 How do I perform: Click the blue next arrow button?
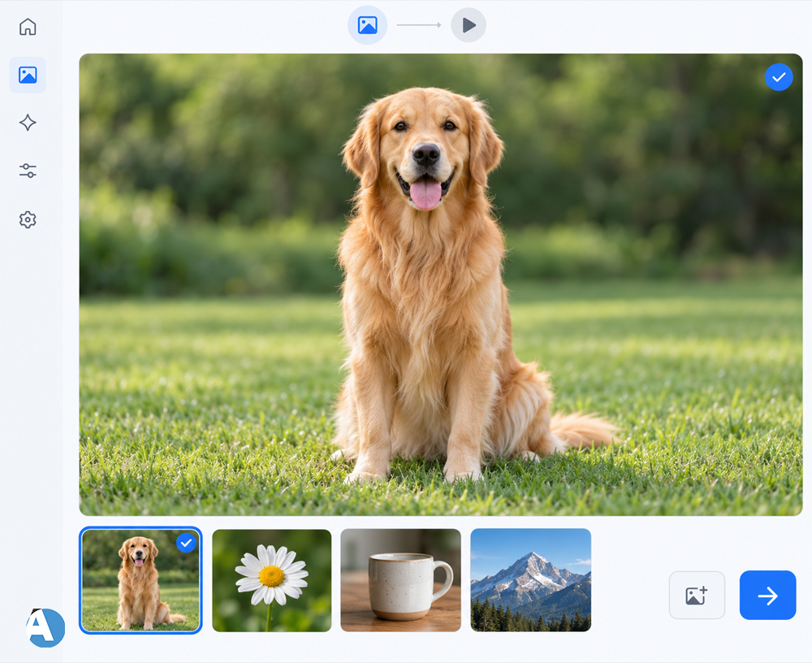(x=767, y=595)
